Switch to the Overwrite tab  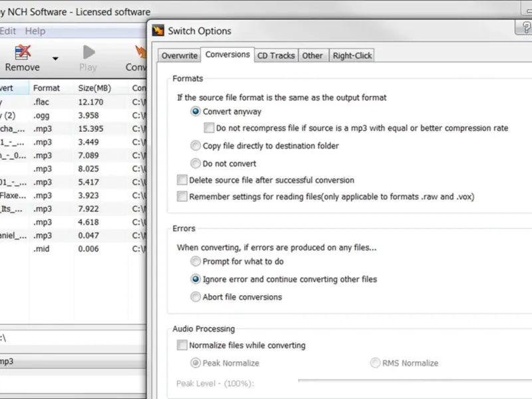[x=179, y=56]
